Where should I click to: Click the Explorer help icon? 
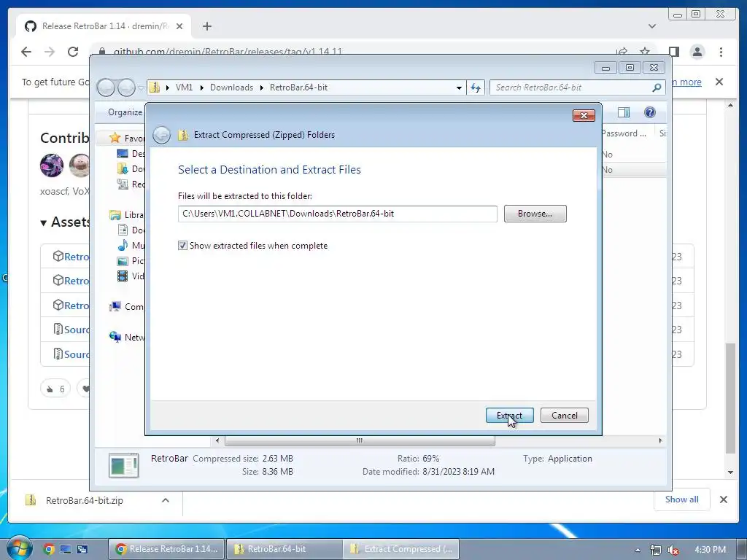(649, 112)
